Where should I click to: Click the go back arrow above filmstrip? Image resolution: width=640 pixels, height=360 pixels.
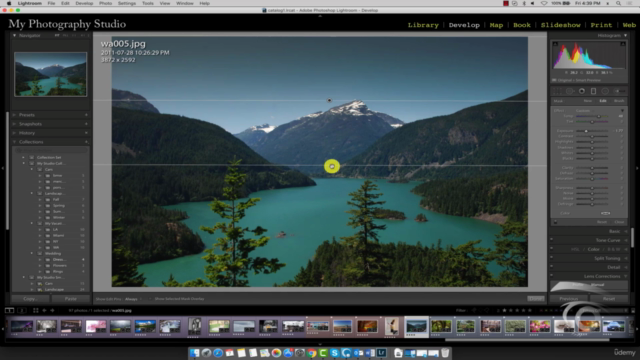coord(44,310)
